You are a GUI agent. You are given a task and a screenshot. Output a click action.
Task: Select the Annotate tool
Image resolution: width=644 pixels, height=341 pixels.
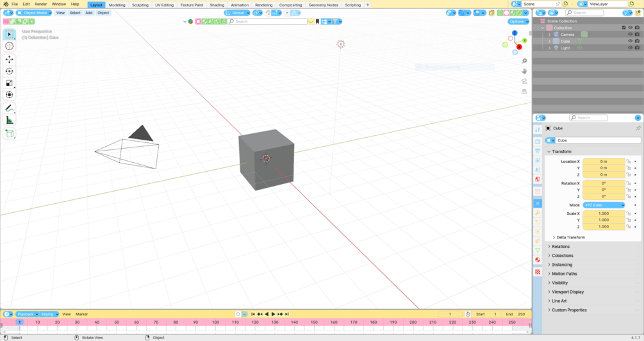(10, 108)
